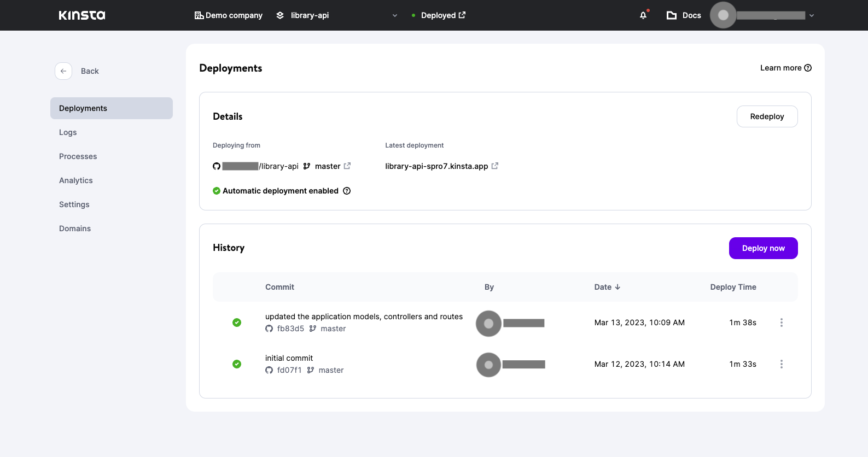Viewport: 868px width, 457px height.
Task: Click the Deploy now button
Action: click(x=764, y=248)
